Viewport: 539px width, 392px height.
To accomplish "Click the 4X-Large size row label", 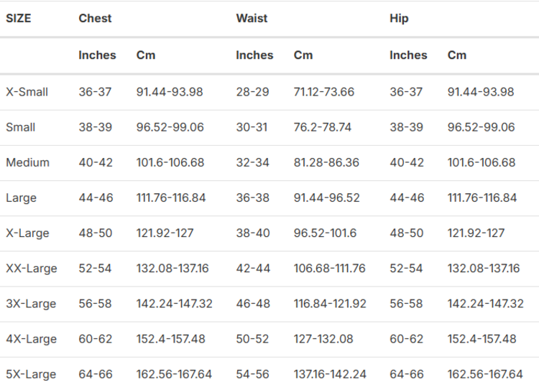I will (x=31, y=339).
